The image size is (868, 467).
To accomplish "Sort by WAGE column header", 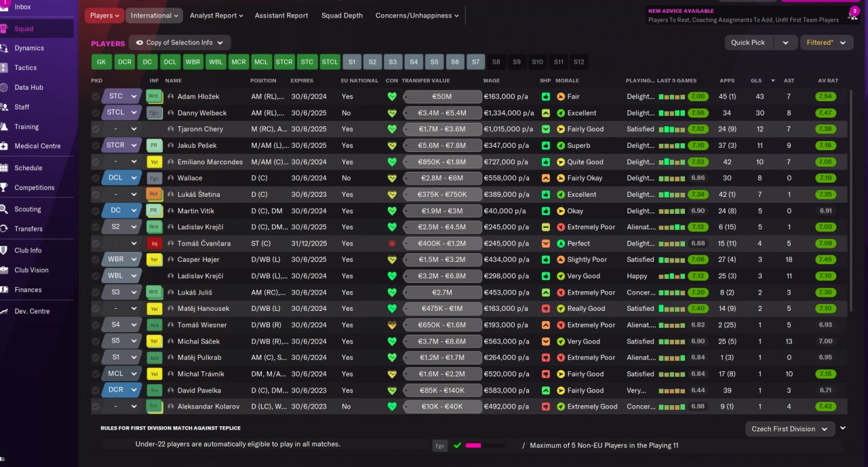I will click(x=491, y=81).
